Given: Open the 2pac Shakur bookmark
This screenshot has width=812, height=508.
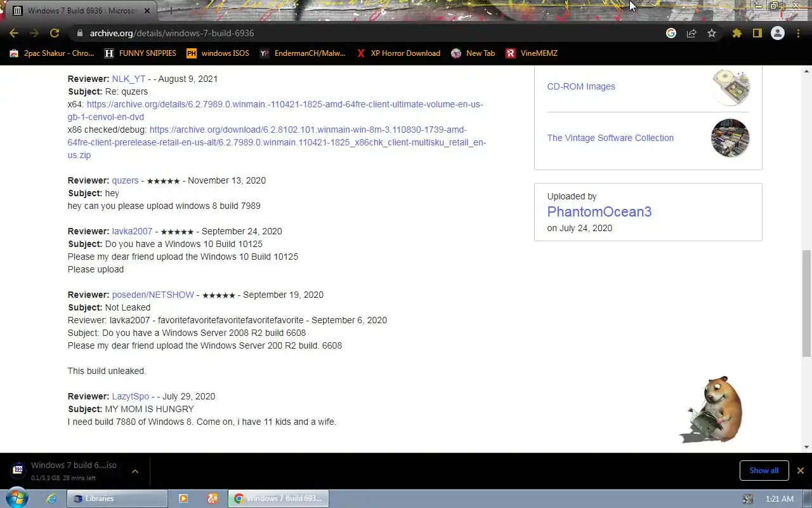Looking at the screenshot, I should click(52, 53).
